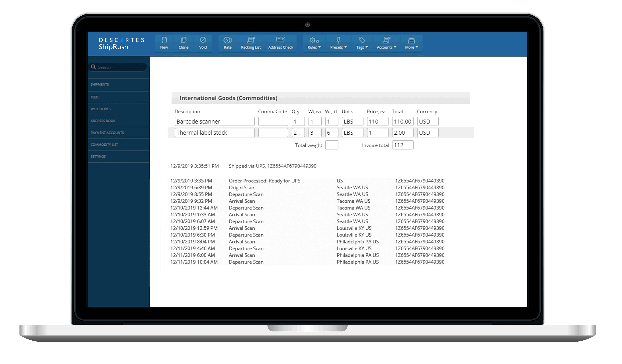Go to Feed in the sidebar
The height and width of the screenshot is (364, 622).
119,97
